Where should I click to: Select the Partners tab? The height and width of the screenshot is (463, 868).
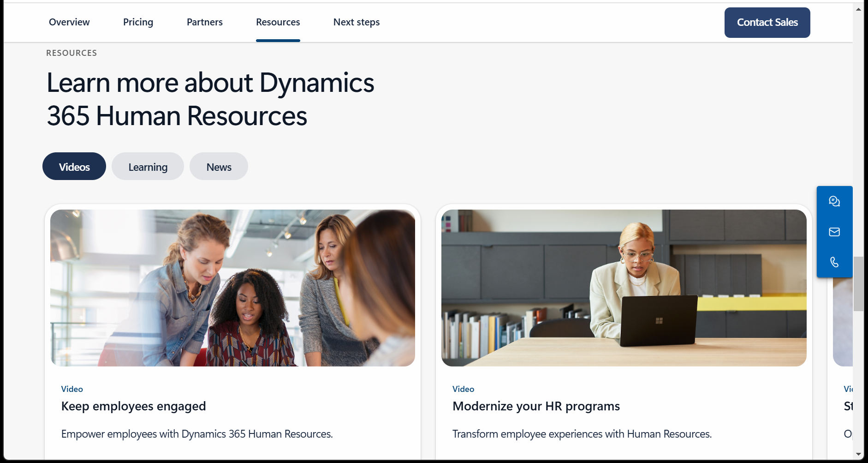(x=204, y=22)
